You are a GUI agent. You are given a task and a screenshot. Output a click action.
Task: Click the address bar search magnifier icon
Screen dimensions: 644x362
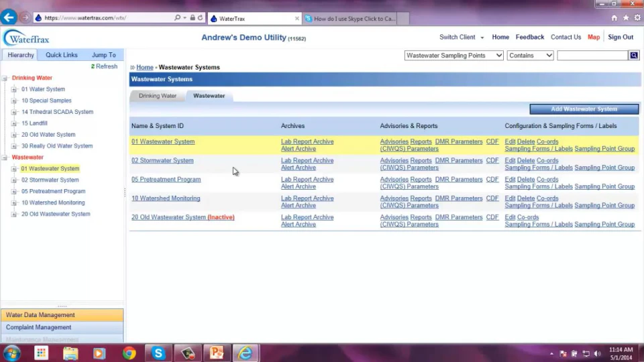point(177,17)
